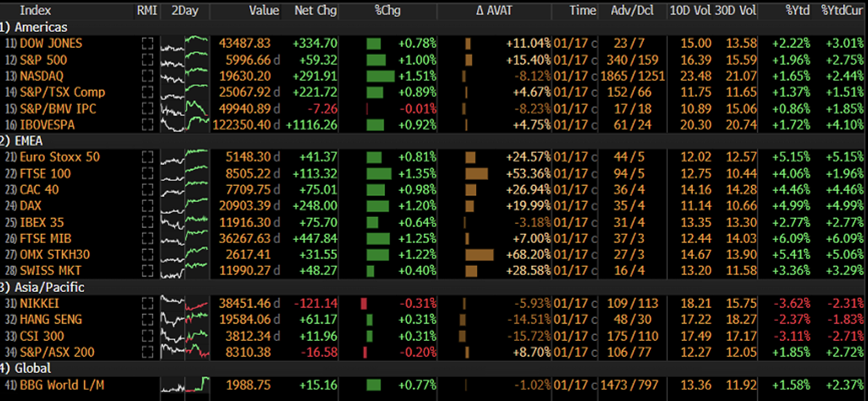The image size is (868, 401).
Task: Open the IBOVESPA index
Action: point(47,124)
